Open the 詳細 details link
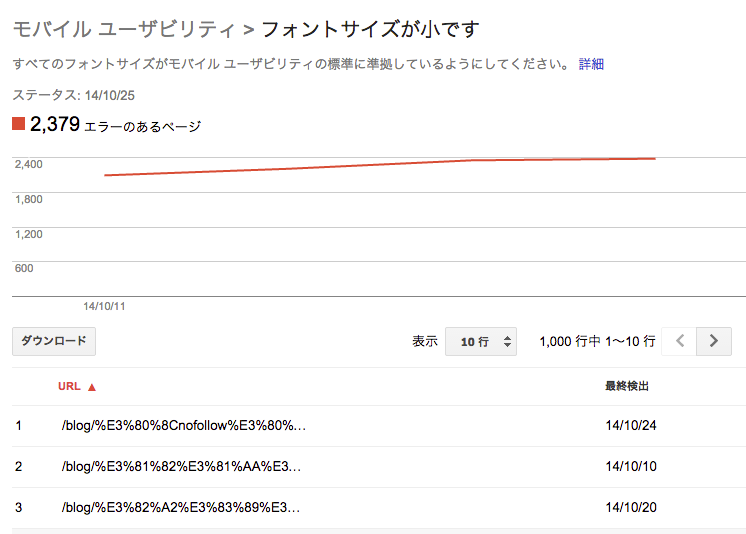 point(591,64)
